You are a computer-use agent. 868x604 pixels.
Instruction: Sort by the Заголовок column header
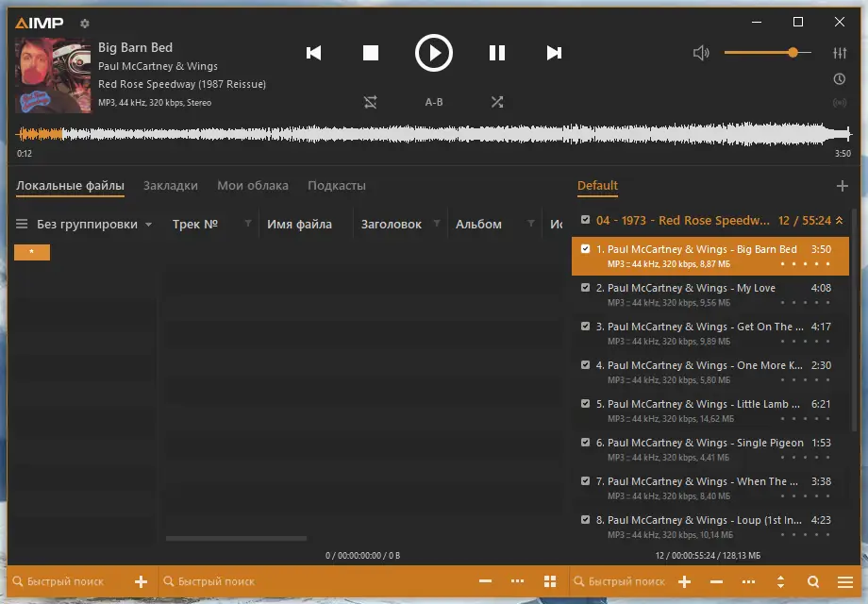click(x=392, y=225)
